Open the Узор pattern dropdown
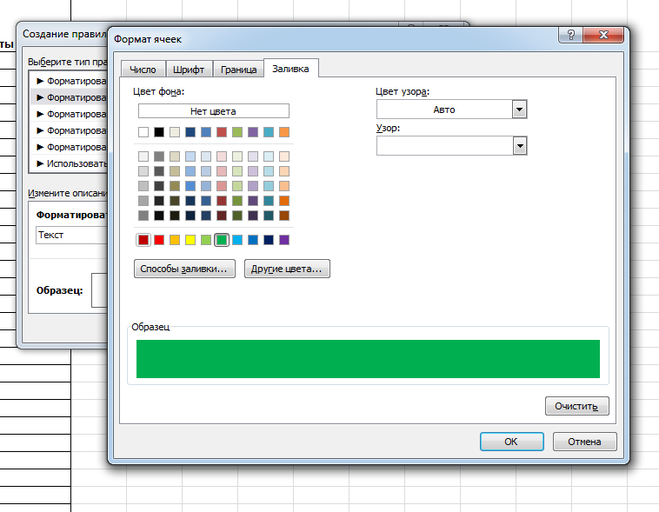This screenshot has height=512, width=659. click(x=520, y=146)
